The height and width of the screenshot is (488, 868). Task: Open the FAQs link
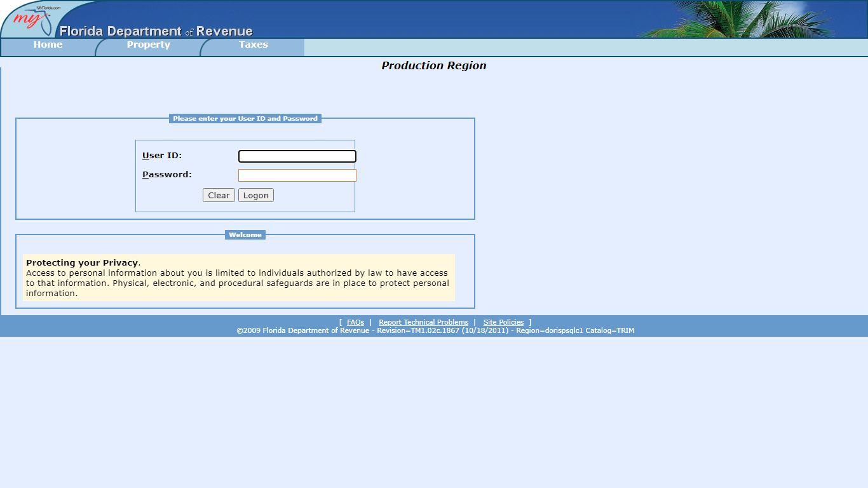[x=356, y=322]
